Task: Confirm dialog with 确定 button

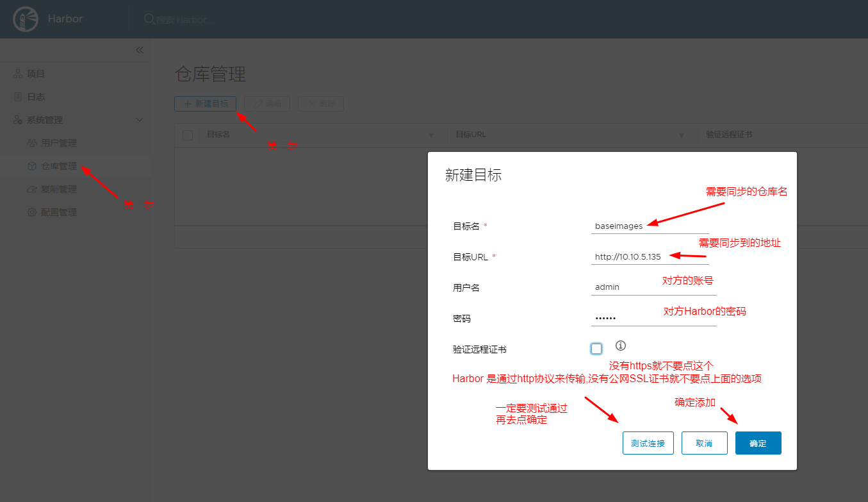Action: point(758,443)
